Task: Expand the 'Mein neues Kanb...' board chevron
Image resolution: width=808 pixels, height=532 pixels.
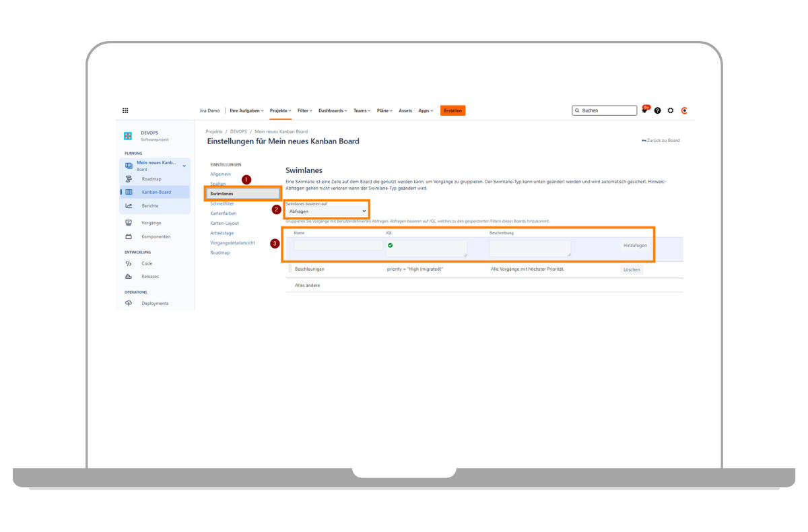Action: point(184,166)
